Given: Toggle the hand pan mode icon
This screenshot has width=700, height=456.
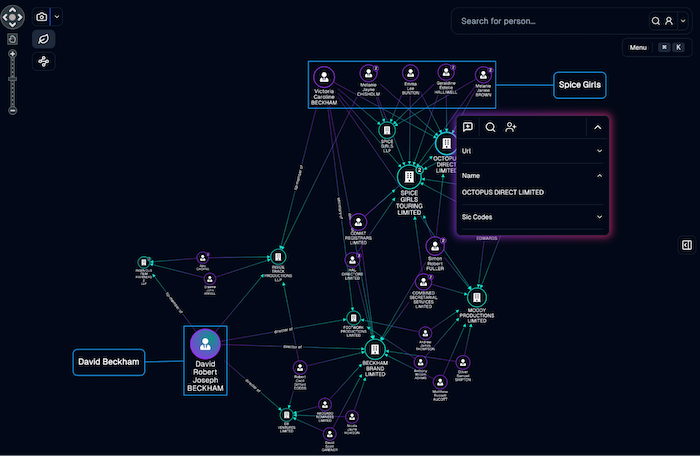Looking at the screenshot, I should click(12, 39).
